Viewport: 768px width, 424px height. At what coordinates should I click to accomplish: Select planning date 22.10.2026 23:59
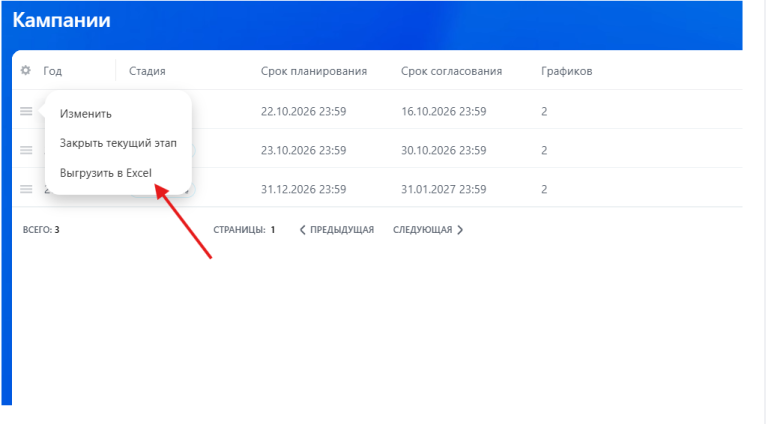click(303, 111)
